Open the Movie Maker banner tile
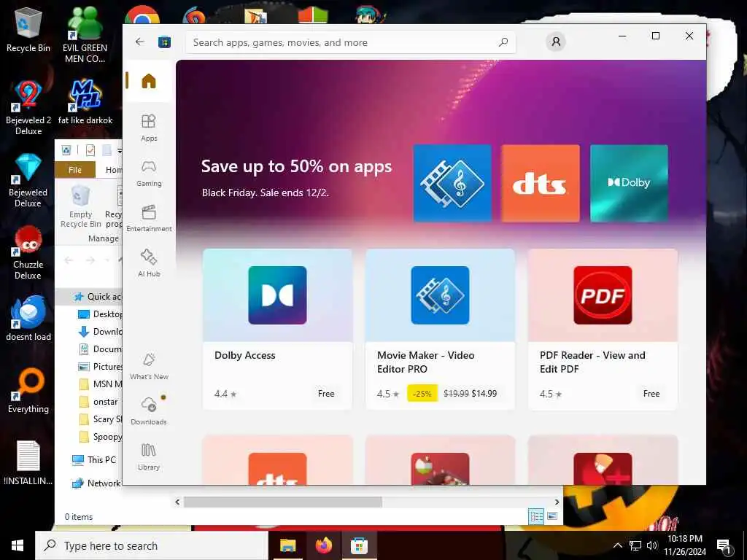 point(452,183)
